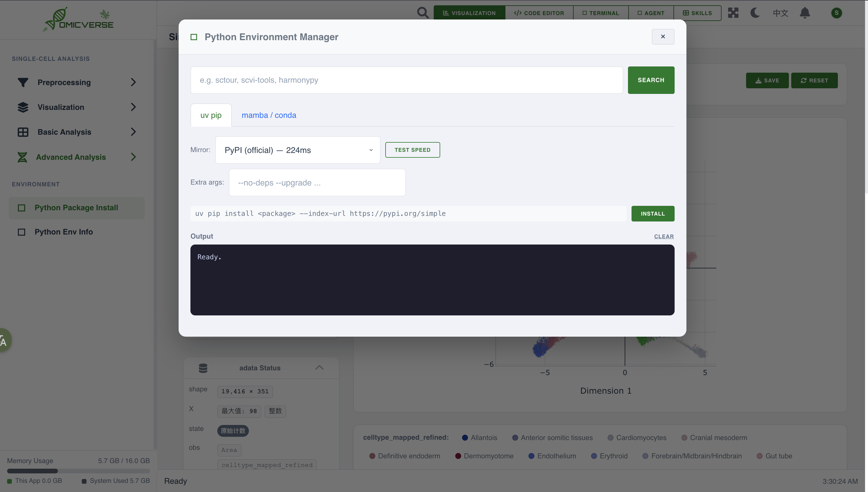Collapse the adata Status panel

pos(319,368)
